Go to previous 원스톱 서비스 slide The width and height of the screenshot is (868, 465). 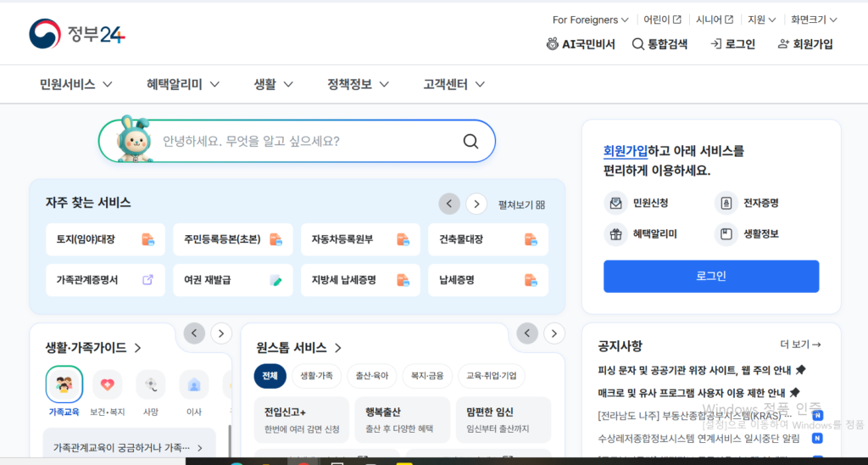pos(527,333)
